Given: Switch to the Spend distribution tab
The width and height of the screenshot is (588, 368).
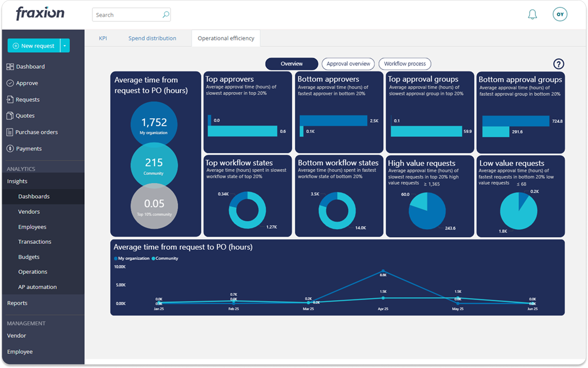Looking at the screenshot, I should (152, 38).
